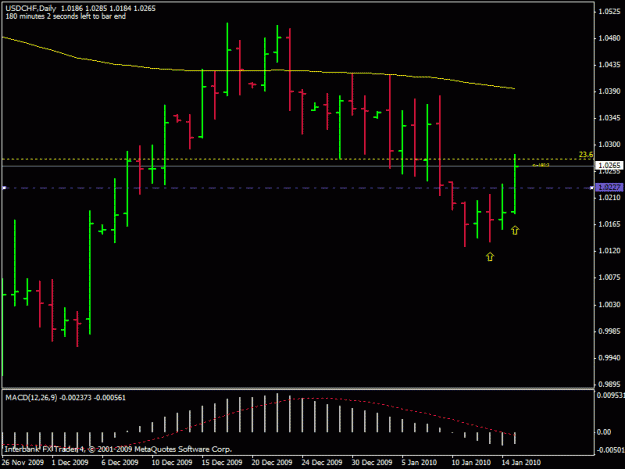This screenshot has height=469, width=625.
Task: Click the 1.0210 price scale value
Action: (x=610, y=197)
